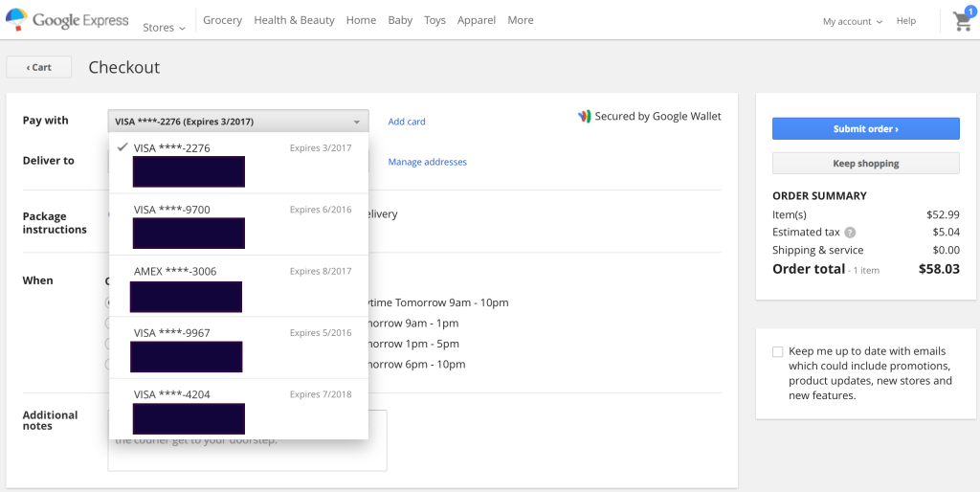Click the Google Wallet logo icon
This screenshot has width=980, height=492.
tap(584, 117)
